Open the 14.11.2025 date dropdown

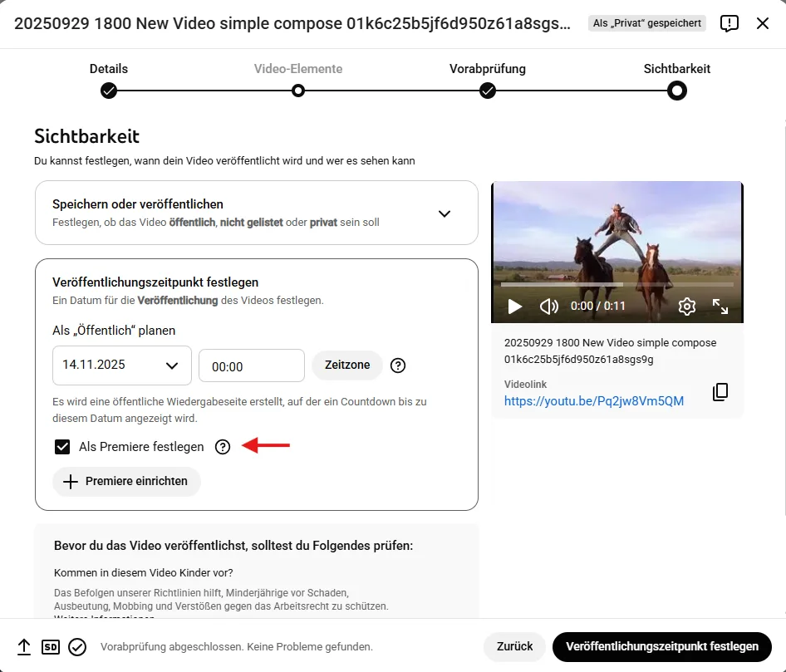point(121,365)
